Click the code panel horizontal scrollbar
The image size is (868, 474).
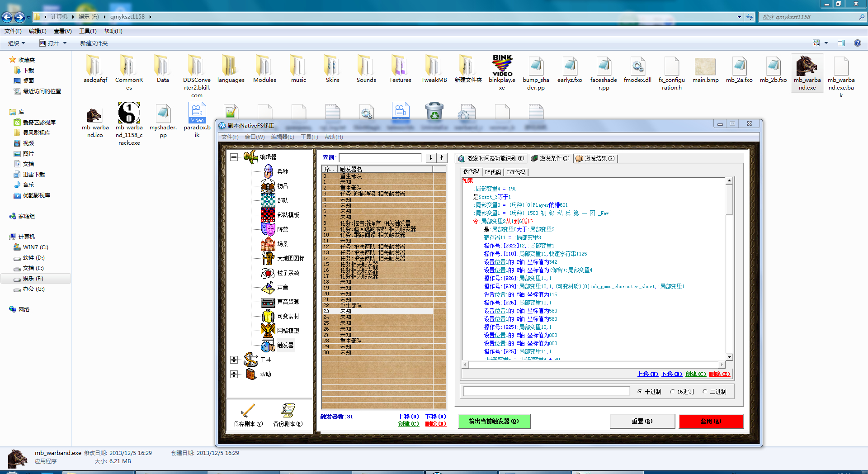[594, 364]
